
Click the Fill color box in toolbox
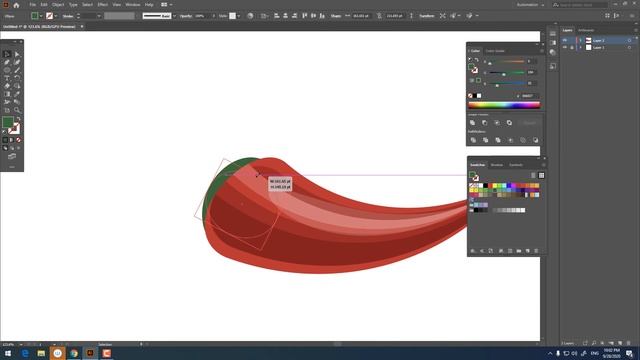click(8, 122)
